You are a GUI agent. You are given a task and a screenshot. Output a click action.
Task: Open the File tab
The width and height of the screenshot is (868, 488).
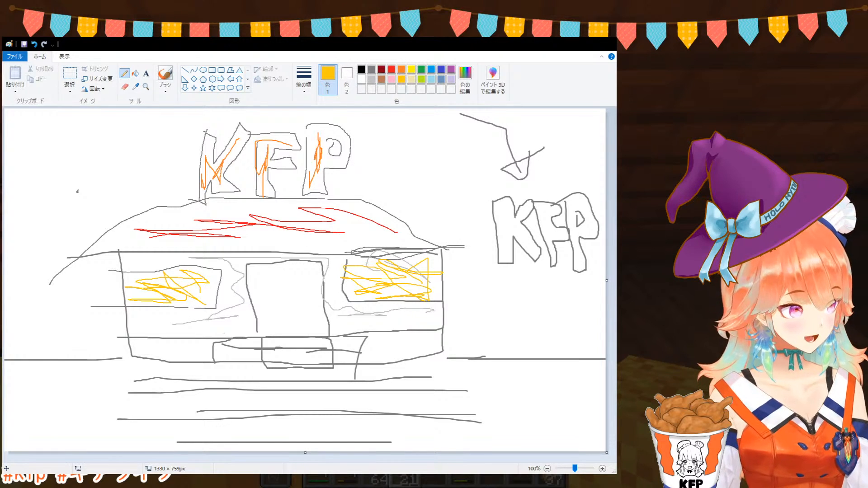14,56
